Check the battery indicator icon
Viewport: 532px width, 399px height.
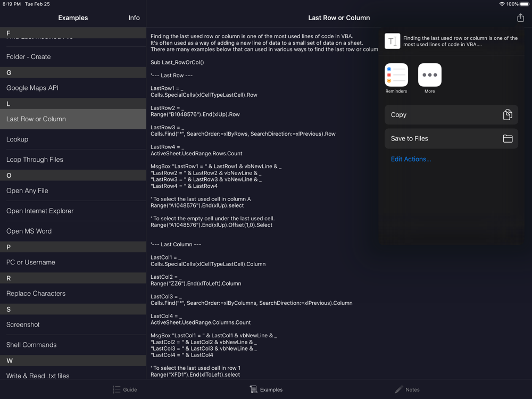(524, 4)
